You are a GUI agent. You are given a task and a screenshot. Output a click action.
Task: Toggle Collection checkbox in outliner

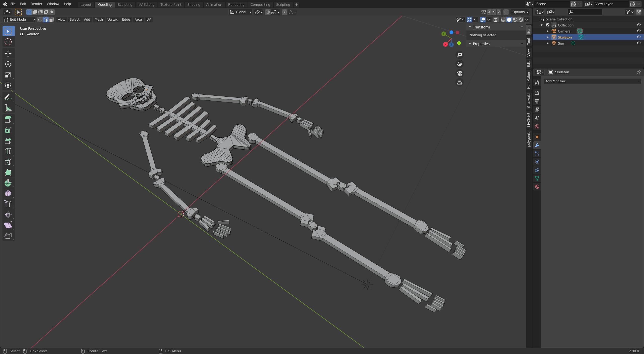click(x=548, y=25)
